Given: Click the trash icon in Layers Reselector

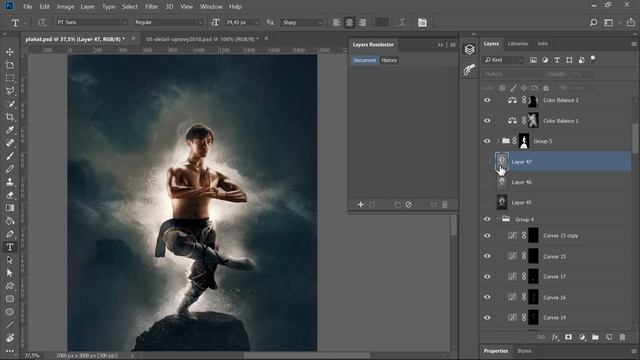Looking at the screenshot, I should tap(445, 204).
